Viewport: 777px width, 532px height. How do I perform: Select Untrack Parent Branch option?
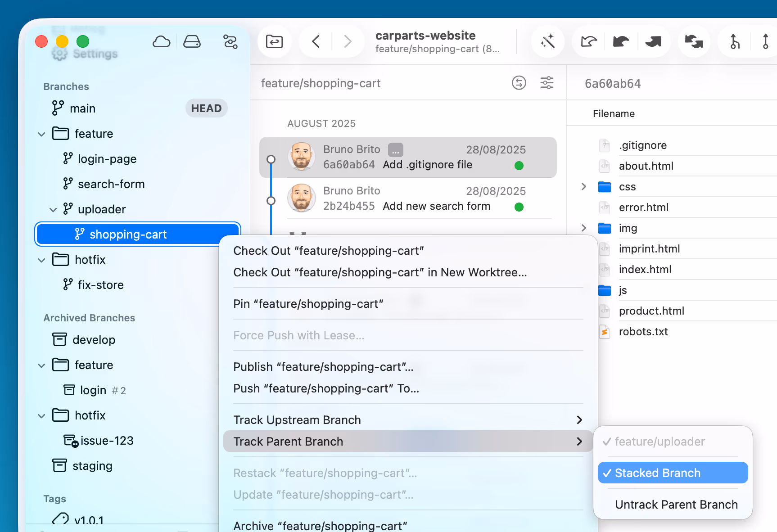[673, 505]
